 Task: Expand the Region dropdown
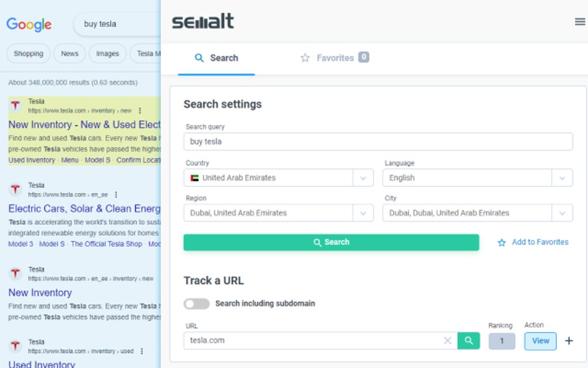[x=363, y=213]
